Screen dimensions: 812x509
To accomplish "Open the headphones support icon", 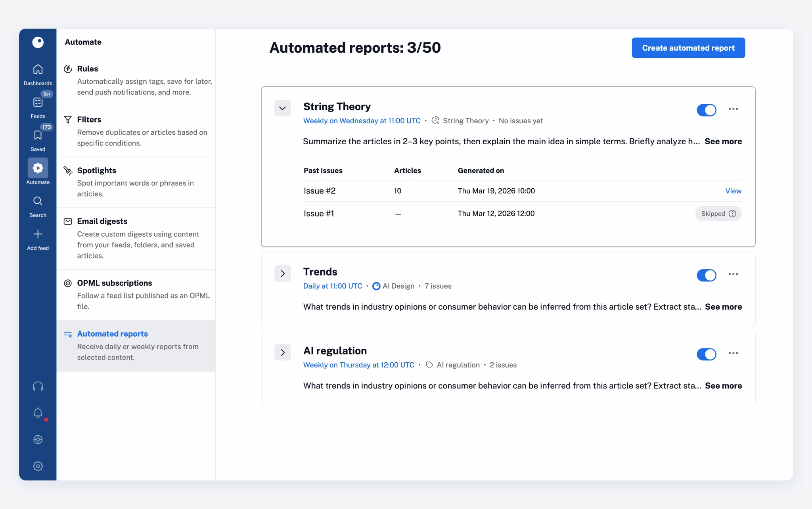I will (38, 386).
